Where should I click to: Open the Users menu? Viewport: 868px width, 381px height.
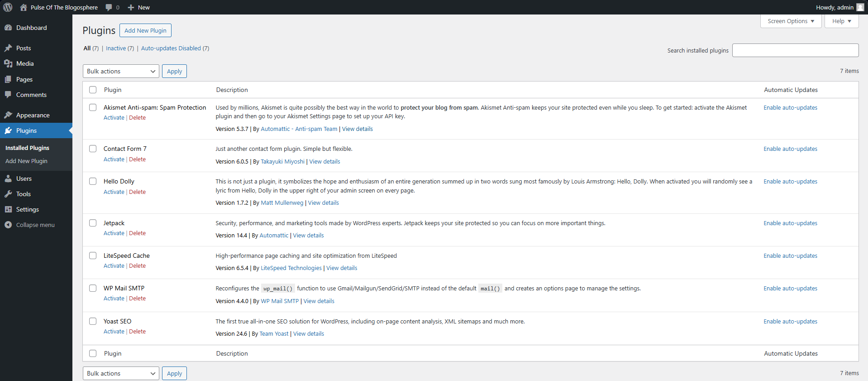coord(24,178)
